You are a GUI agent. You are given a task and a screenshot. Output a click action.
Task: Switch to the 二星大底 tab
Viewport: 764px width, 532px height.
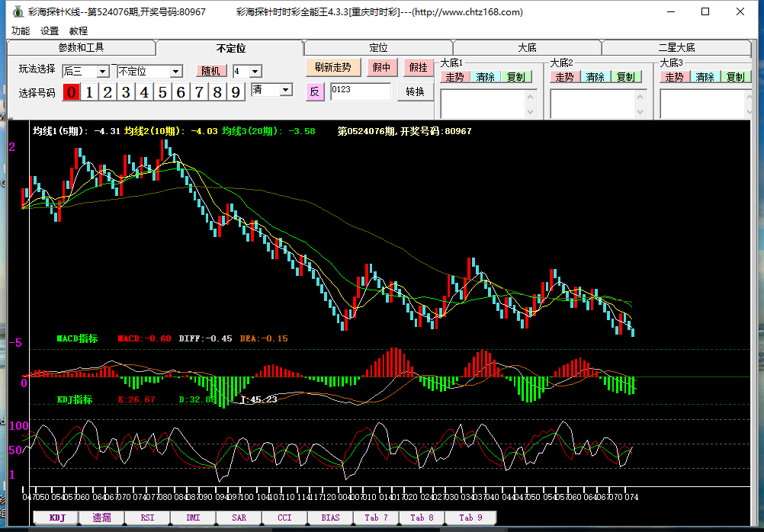click(x=676, y=48)
